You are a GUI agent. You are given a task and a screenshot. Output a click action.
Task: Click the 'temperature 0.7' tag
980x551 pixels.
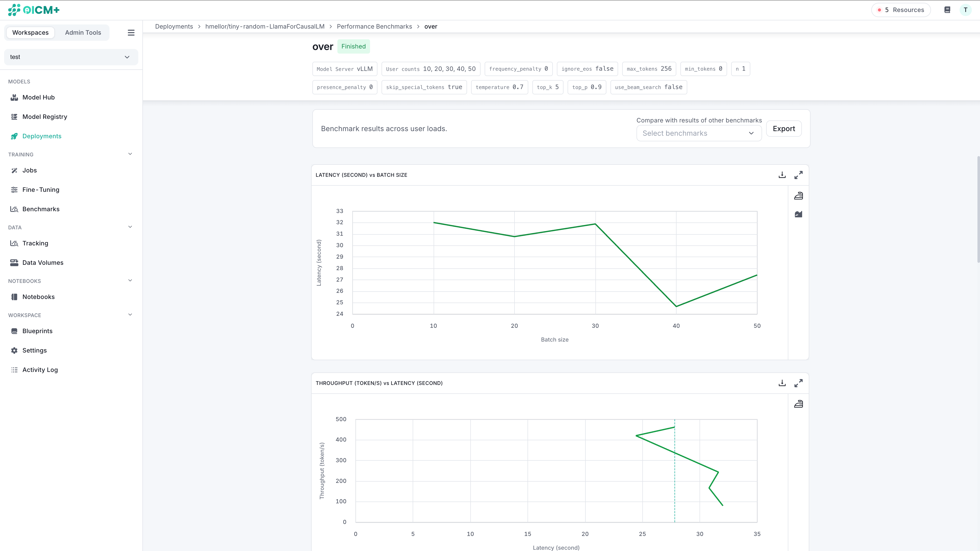coord(499,87)
